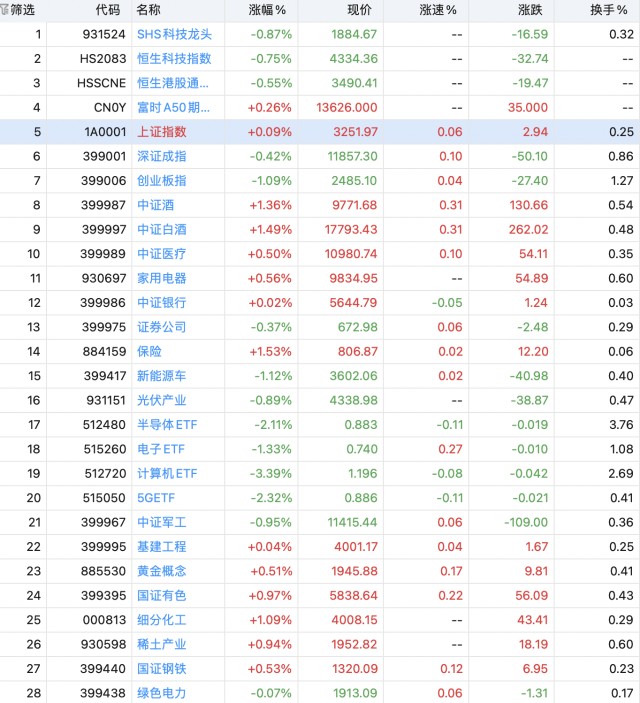Click the 涨速% column header
The width and height of the screenshot is (640, 703).
(438, 10)
